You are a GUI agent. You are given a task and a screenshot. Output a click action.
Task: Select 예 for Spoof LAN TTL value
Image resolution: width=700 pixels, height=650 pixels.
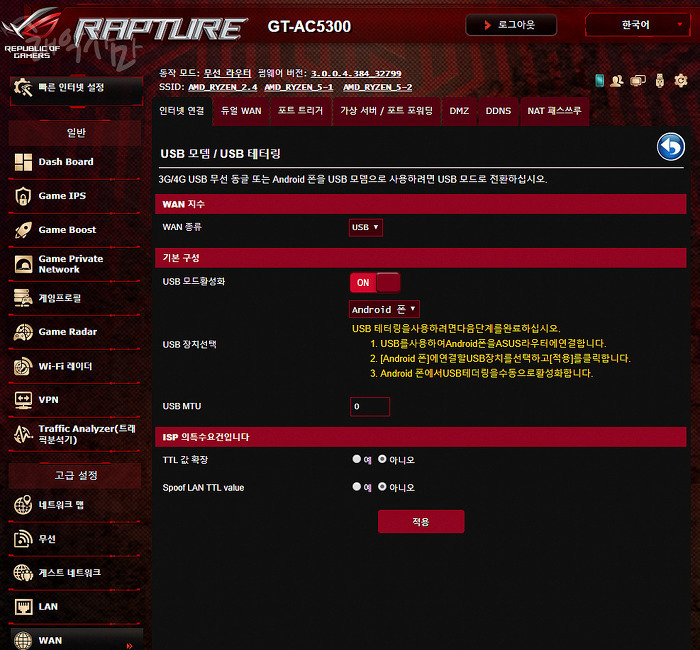(x=357, y=487)
